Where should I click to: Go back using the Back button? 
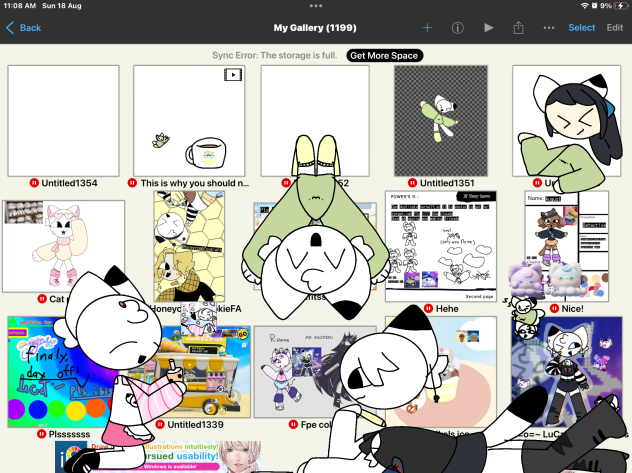(x=24, y=28)
